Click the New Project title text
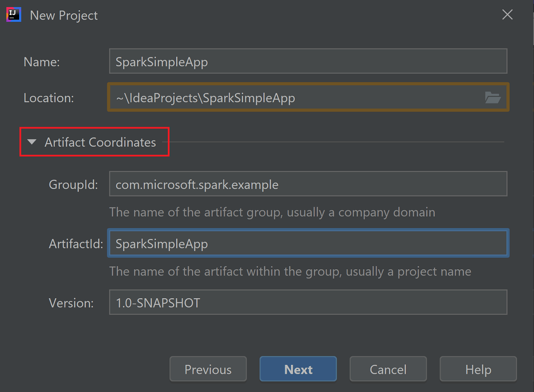Image resolution: width=534 pixels, height=392 pixels. (64, 15)
